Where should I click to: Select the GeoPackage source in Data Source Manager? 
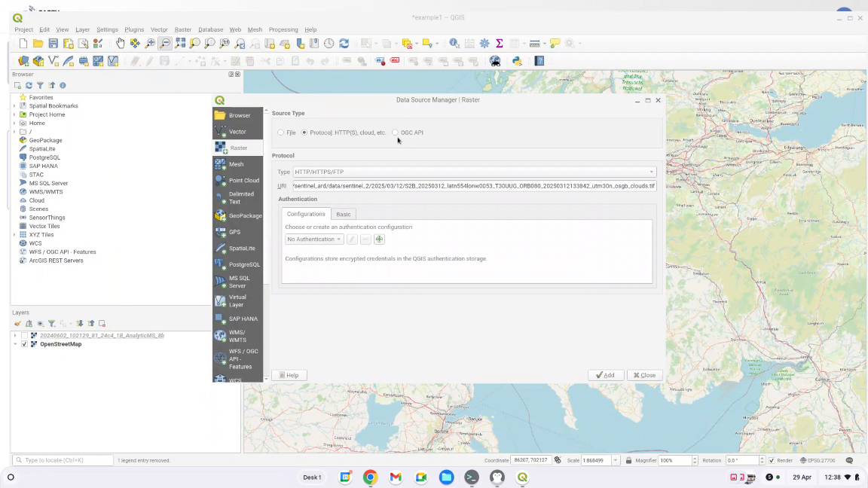click(x=238, y=216)
